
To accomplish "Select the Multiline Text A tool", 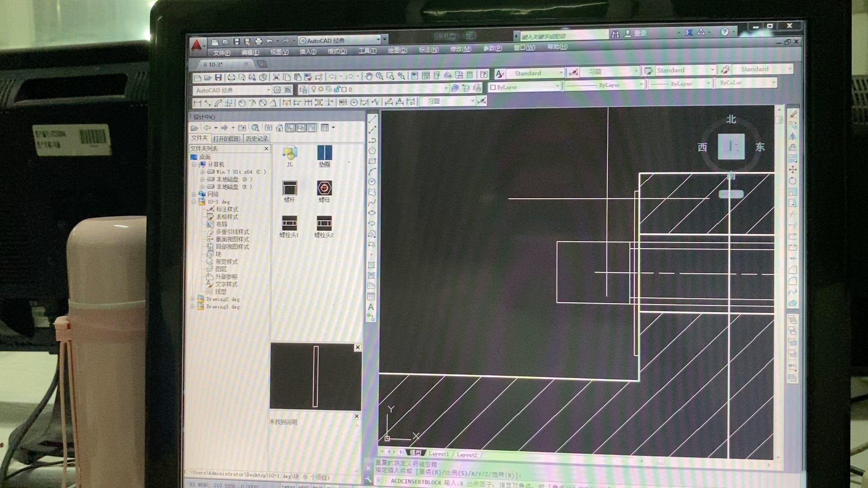I will click(371, 307).
